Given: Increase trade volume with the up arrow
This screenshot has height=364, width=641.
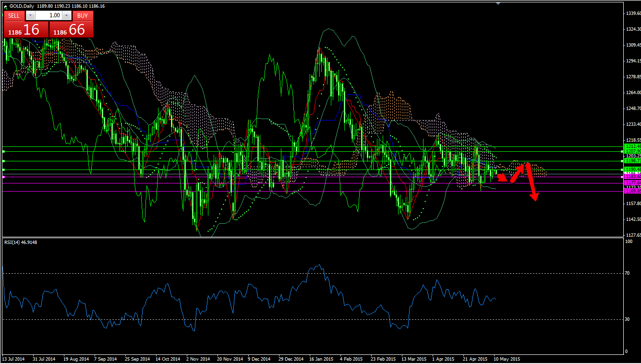Looking at the screenshot, I should 67,15.
